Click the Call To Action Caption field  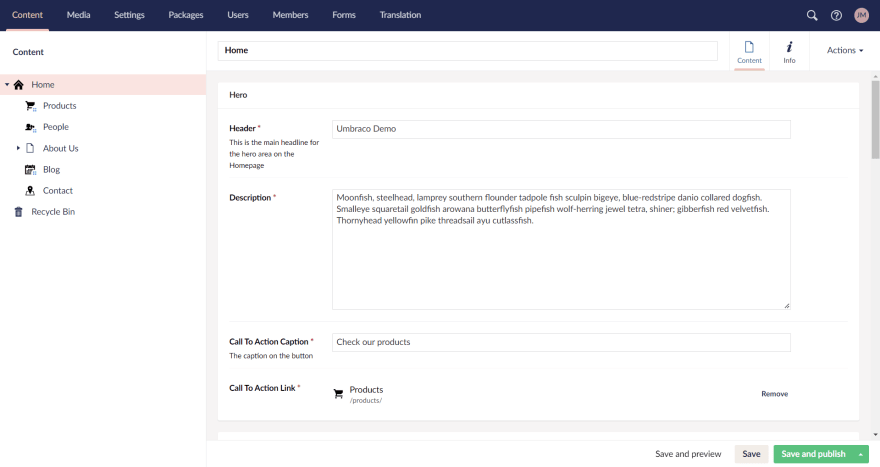(561, 342)
